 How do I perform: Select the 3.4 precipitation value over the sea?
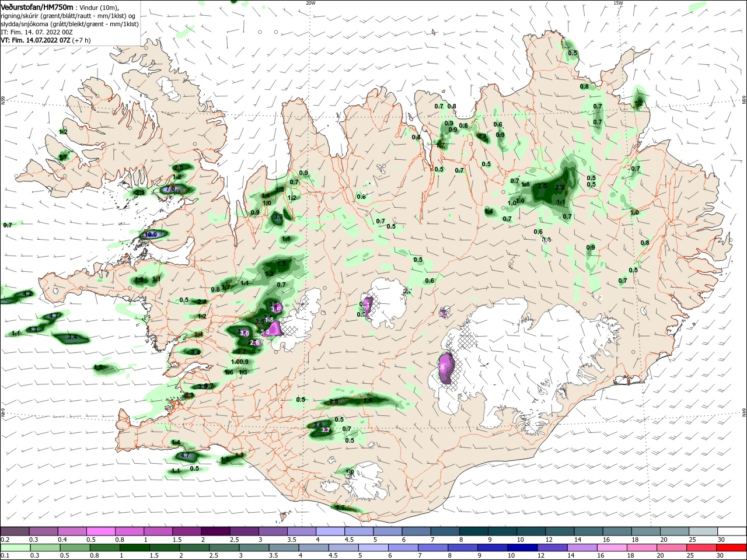[72, 337]
